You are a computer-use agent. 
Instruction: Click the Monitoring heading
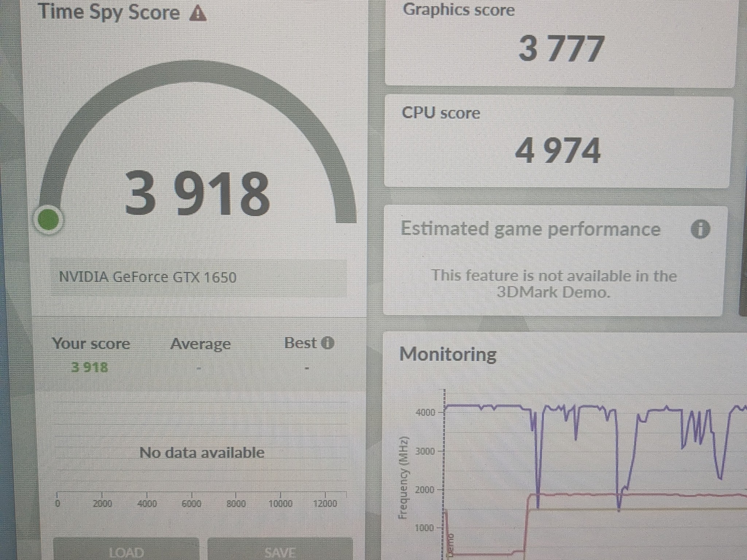point(448,354)
